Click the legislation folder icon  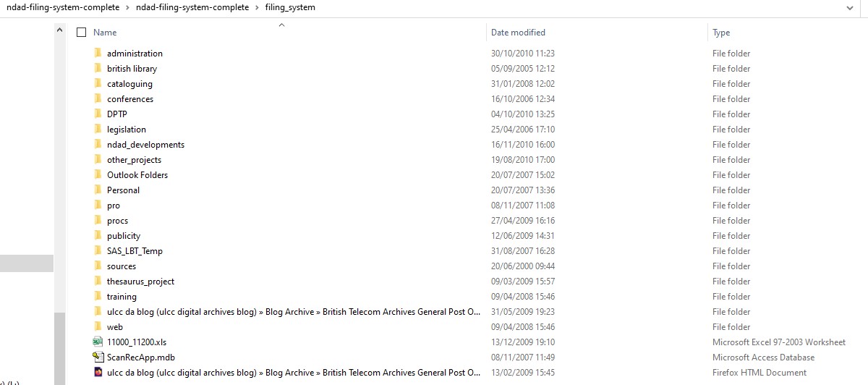98,129
